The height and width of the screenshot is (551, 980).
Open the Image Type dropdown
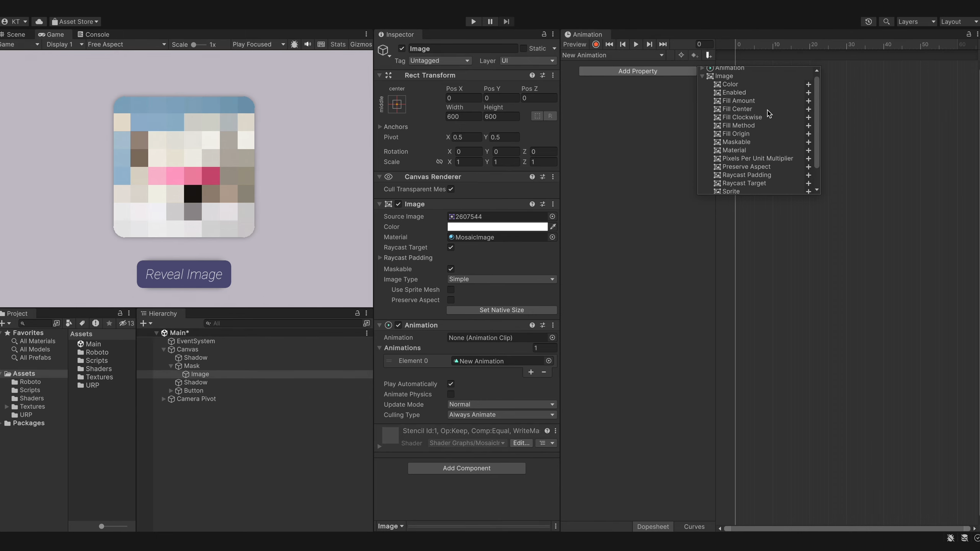(501, 279)
